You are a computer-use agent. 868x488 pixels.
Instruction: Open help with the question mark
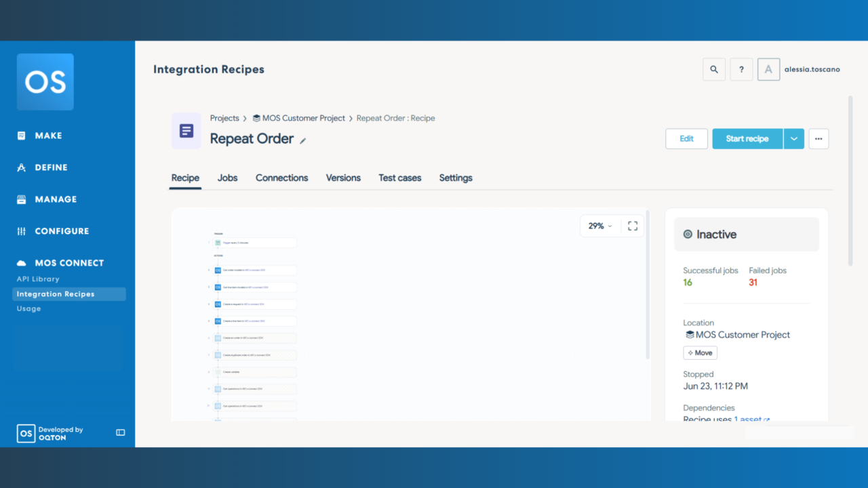coord(742,69)
